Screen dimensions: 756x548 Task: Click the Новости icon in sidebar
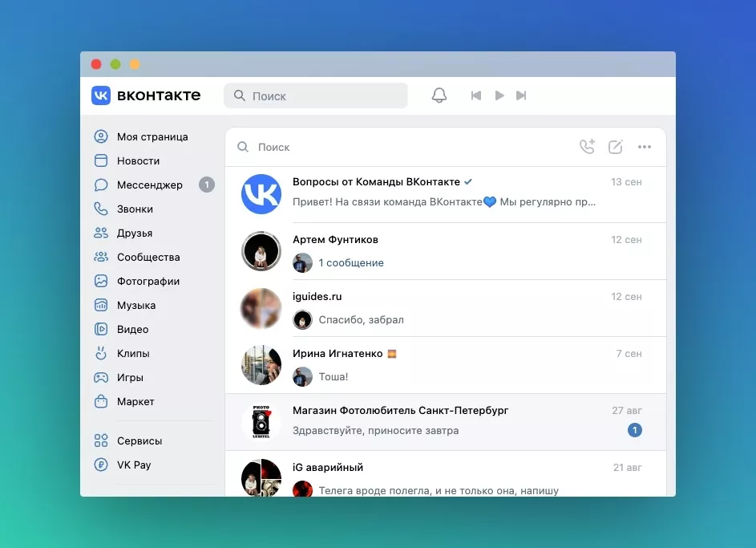(x=101, y=160)
